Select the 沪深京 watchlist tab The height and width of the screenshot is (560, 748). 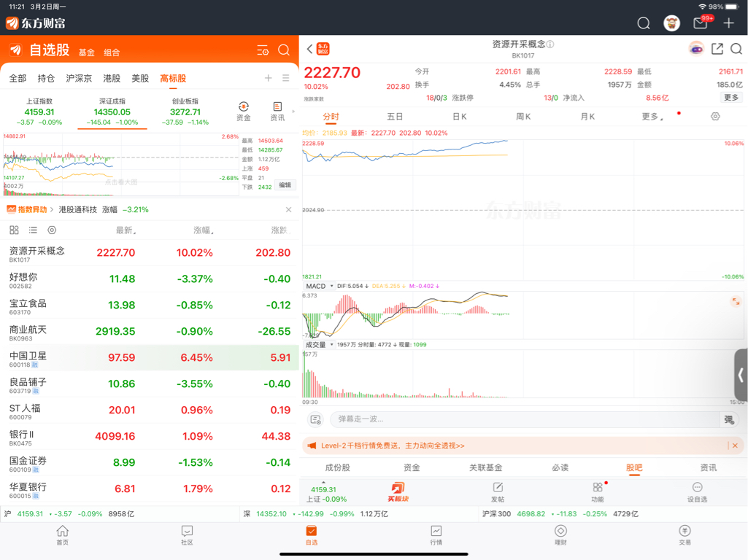click(79, 78)
